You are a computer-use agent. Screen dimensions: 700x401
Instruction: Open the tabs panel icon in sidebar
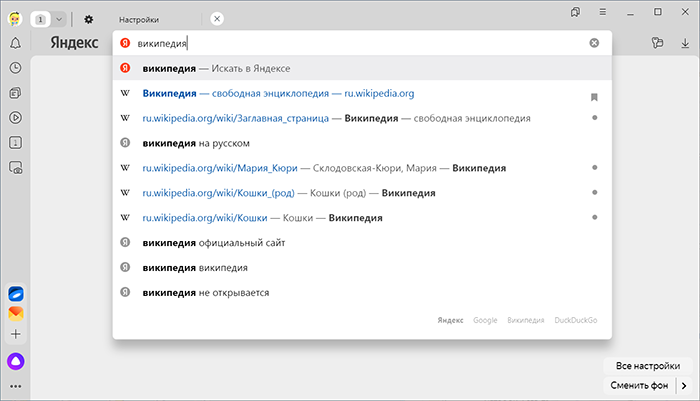[x=16, y=143]
